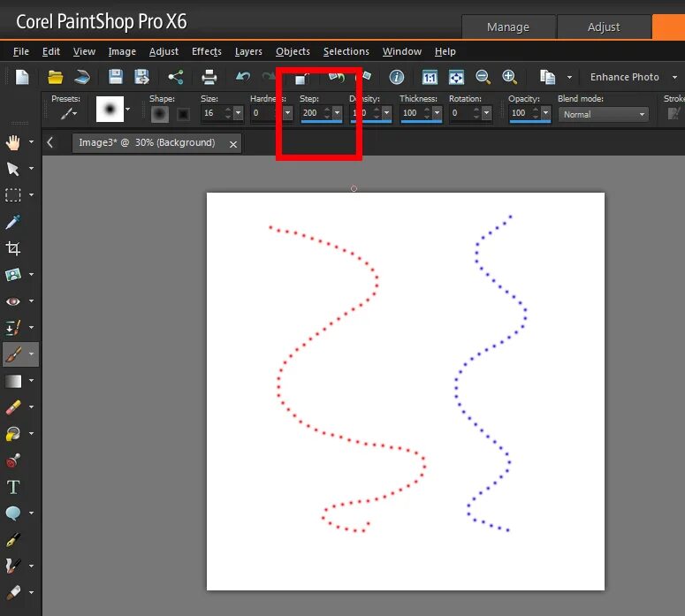685x616 pixels.
Task: Select the Text tool
Action: (x=12, y=487)
